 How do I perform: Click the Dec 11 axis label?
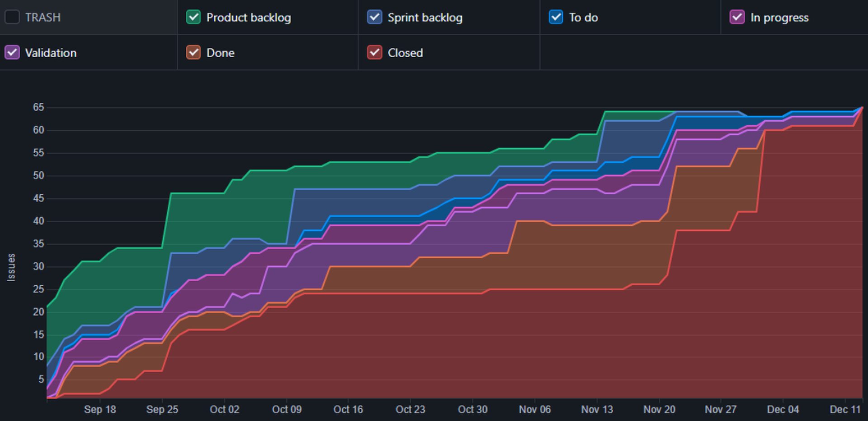coord(845,410)
